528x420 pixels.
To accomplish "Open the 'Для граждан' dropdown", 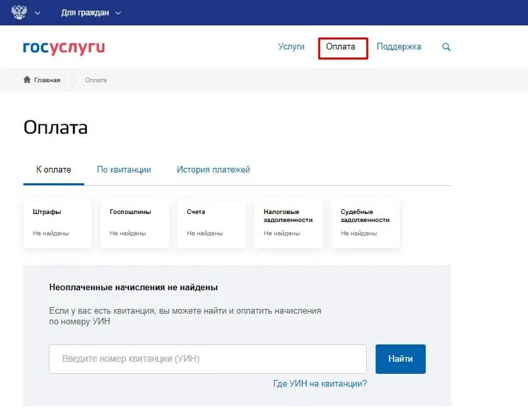I will [x=91, y=13].
